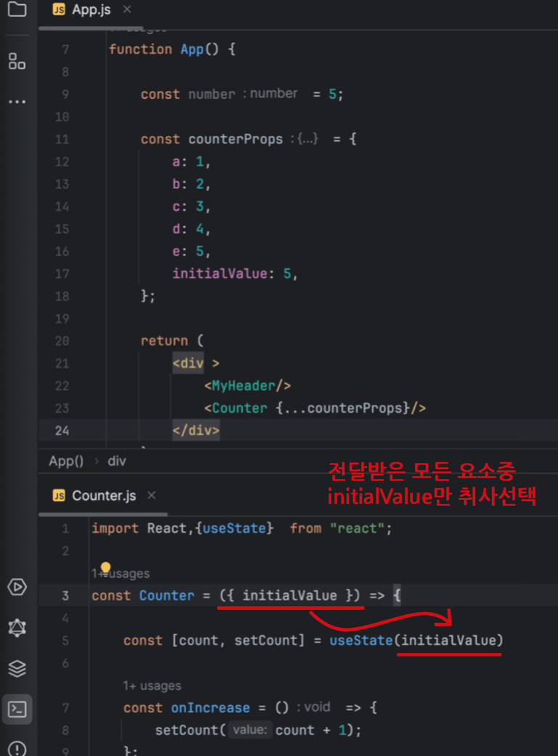Select div in the breadcrumb bar
Screen dimensions: 558x756
(116, 462)
